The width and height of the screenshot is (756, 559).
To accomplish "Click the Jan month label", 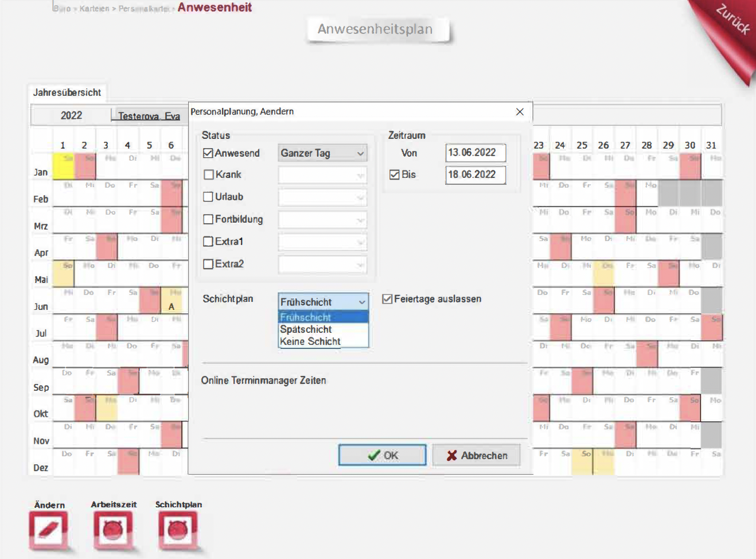I will pyautogui.click(x=41, y=172).
